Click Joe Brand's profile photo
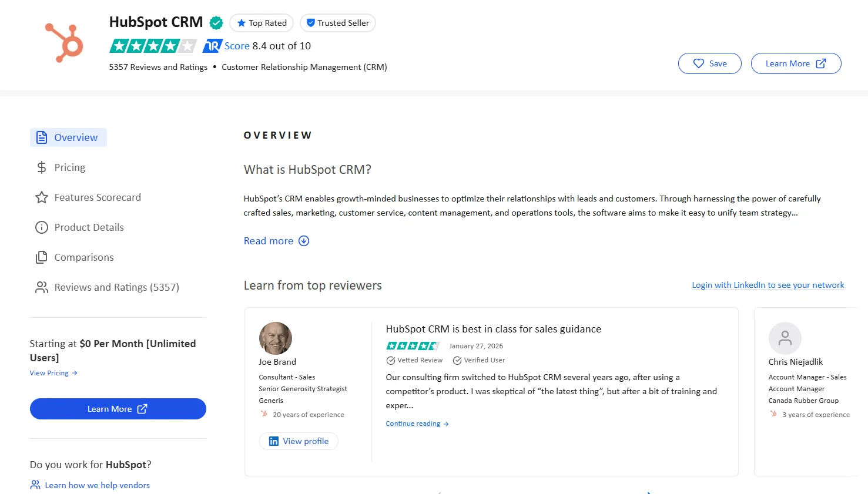 [275, 338]
